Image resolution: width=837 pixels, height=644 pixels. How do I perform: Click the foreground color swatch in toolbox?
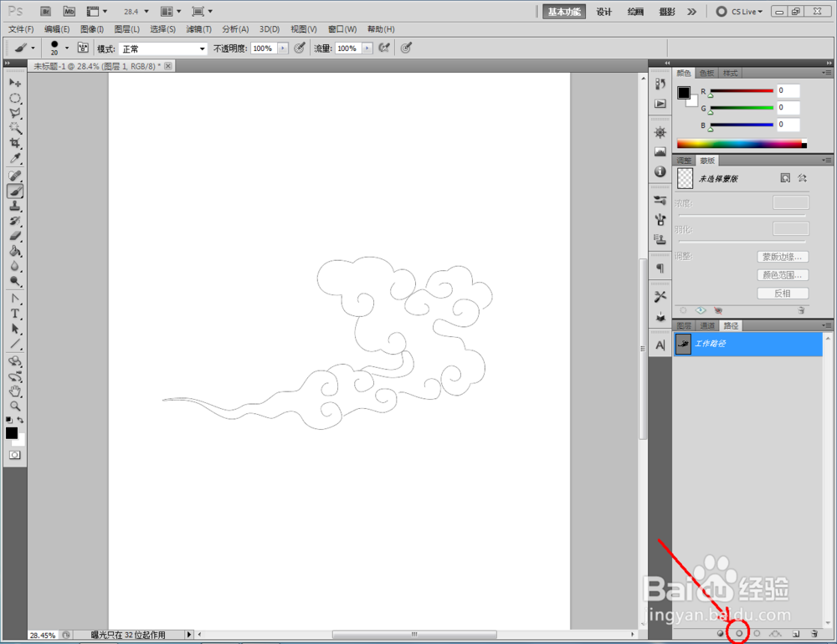[x=12, y=432]
